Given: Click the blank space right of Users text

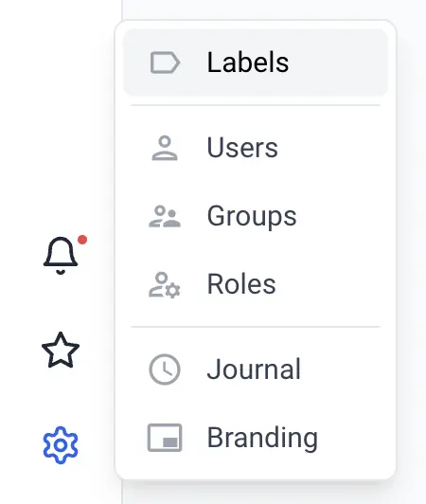Looking at the screenshot, I should (x=331, y=148).
